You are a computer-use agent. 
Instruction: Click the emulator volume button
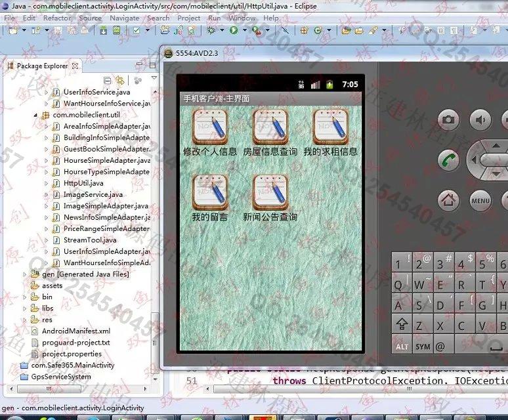(x=481, y=120)
